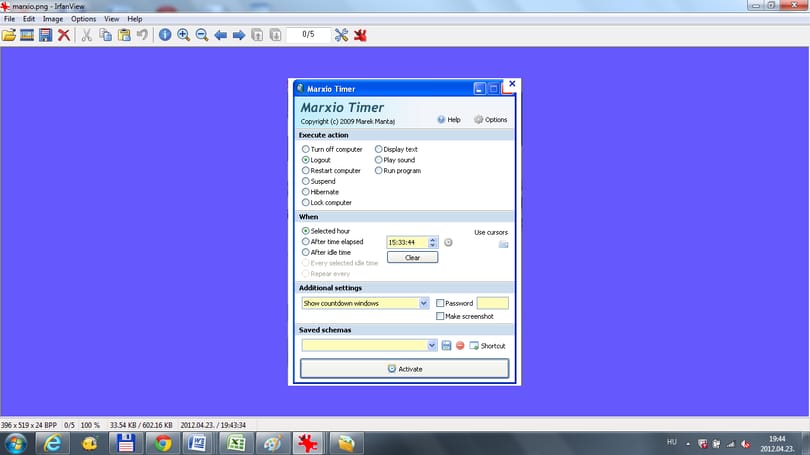Click the Slideshow toolbar icon

[x=27, y=35]
